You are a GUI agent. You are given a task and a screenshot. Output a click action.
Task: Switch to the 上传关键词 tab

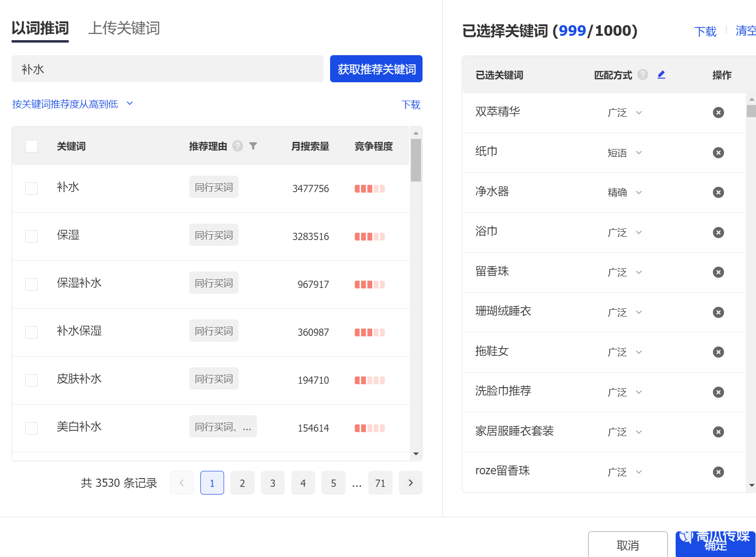coord(124,28)
